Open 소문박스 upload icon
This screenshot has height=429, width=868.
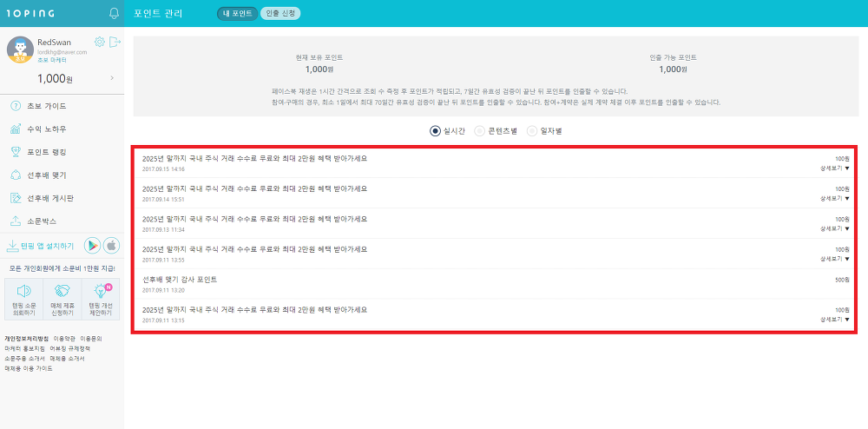[16, 221]
